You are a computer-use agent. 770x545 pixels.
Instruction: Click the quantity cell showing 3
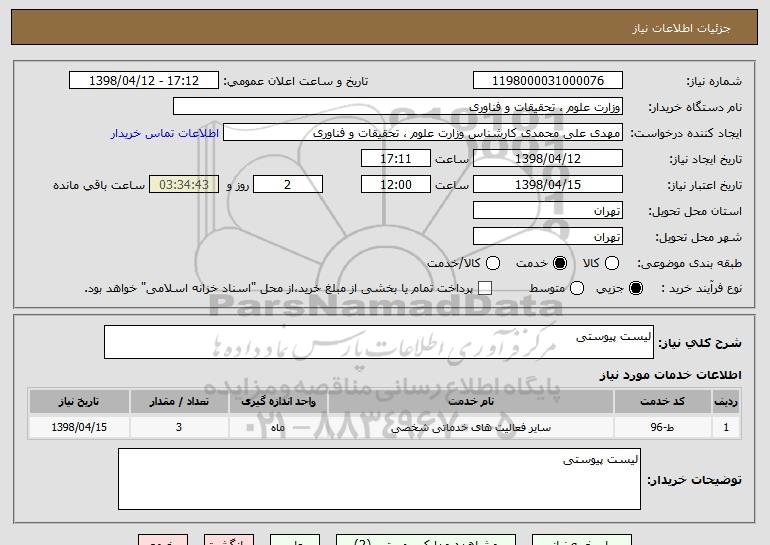(x=179, y=427)
